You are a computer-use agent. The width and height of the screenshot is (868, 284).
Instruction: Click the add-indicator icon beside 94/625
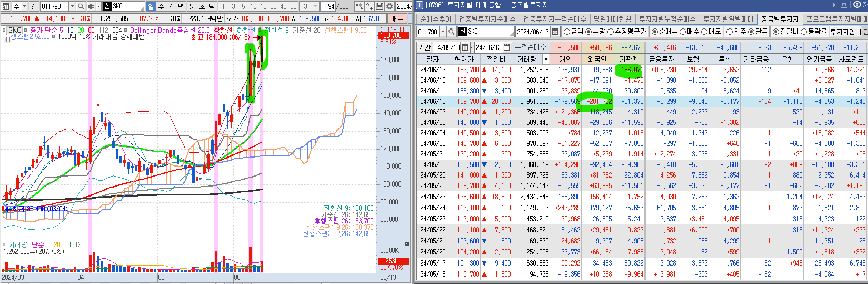pyautogui.click(x=359, y=6)
